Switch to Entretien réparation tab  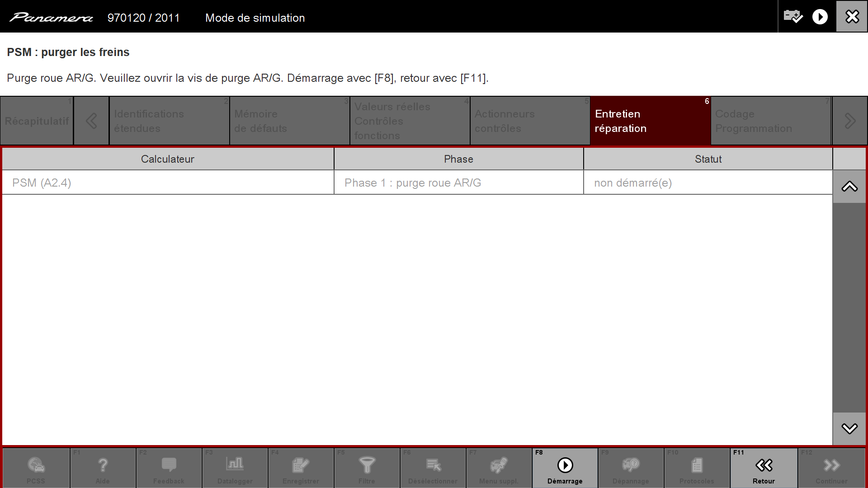[650, 121]
